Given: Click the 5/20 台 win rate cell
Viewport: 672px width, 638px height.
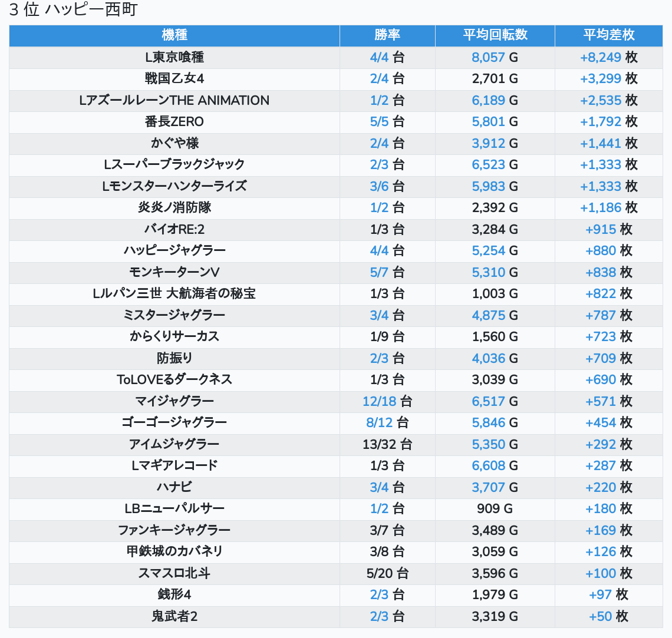Looking at the screenshot, I should click(x=387, y=573).
